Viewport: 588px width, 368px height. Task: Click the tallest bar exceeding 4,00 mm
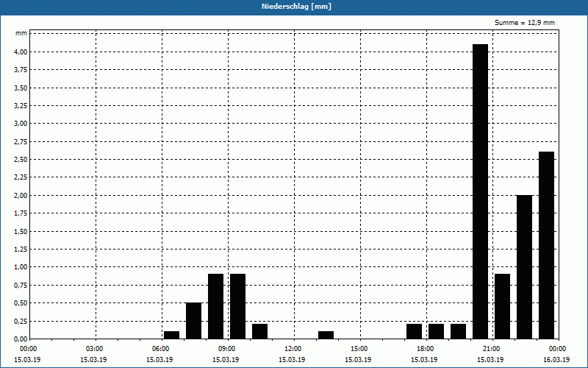point(481,191)
